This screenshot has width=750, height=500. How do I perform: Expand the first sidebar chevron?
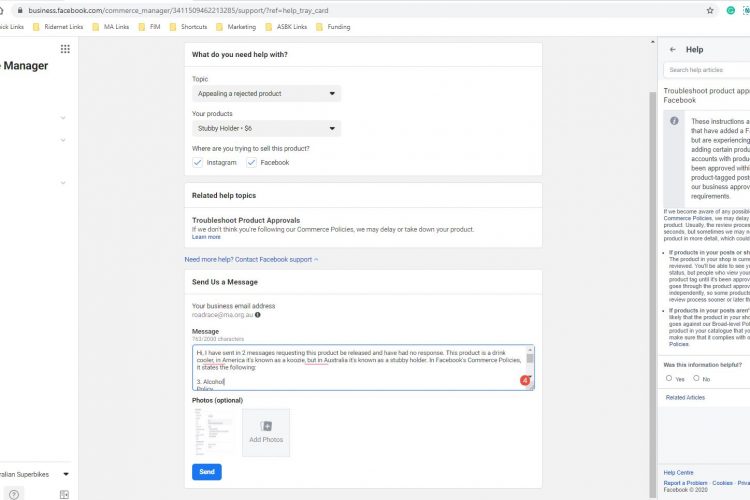coord(63,118)
